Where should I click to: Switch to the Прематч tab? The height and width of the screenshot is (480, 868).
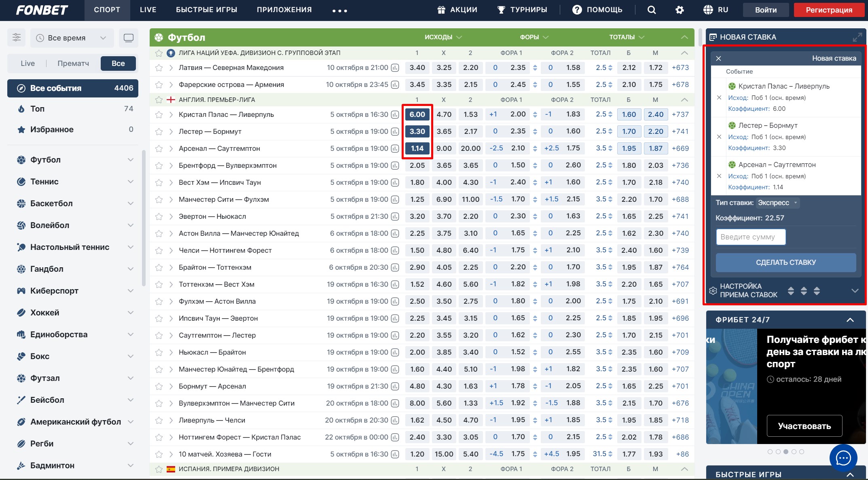coord(73,63)
